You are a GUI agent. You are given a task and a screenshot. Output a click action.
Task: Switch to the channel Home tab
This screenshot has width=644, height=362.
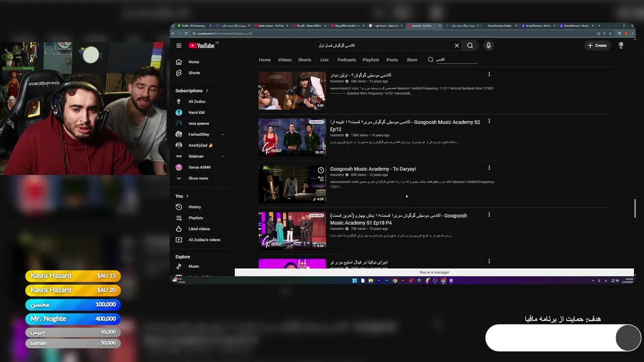(x=265, y=60)
